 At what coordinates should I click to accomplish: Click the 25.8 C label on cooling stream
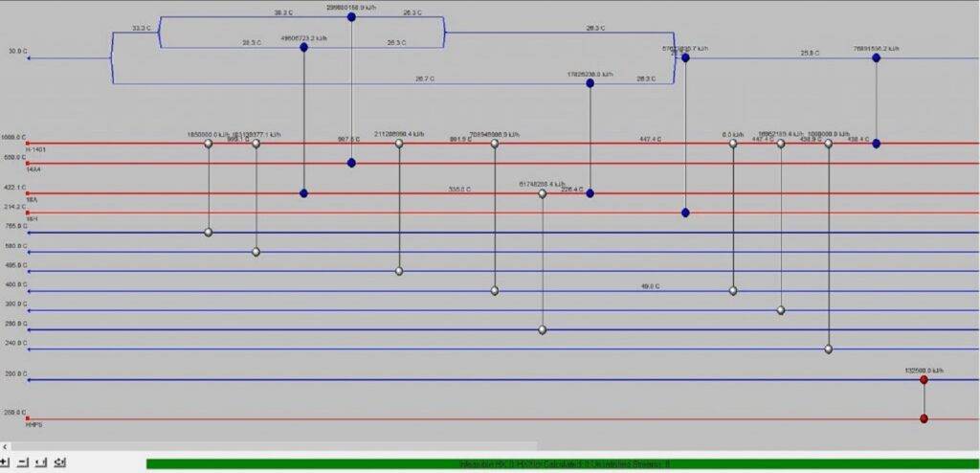[810, 54]
